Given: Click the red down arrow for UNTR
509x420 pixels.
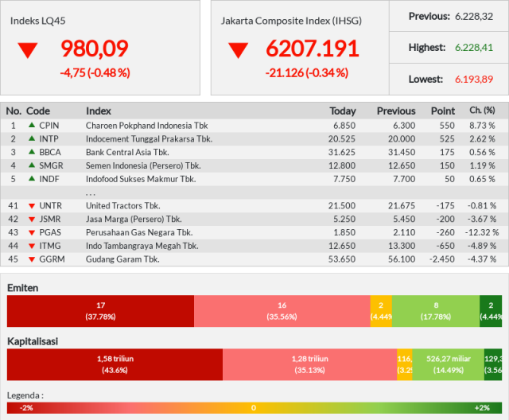Looking at the screenshot, I should tap(32, 206).
